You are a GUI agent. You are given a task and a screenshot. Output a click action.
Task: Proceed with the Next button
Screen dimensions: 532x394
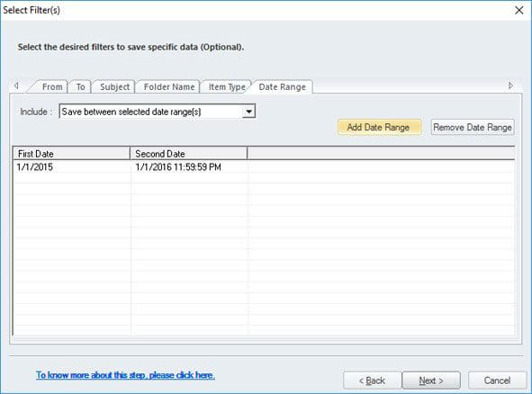pos(431,381)
